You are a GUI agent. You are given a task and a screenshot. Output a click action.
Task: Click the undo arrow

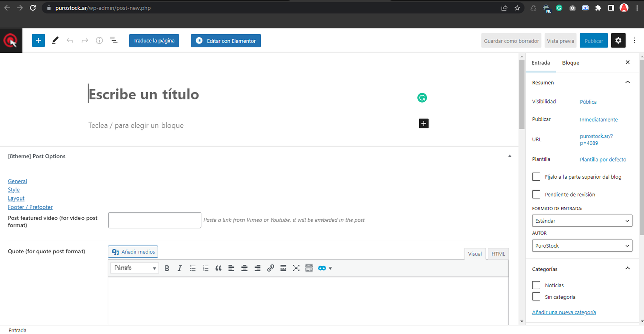coord(70,40)
